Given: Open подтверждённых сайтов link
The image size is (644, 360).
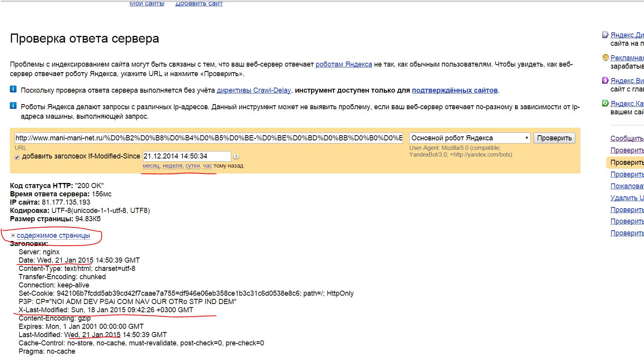Looking at the screenshot, I should pos(455,90).
